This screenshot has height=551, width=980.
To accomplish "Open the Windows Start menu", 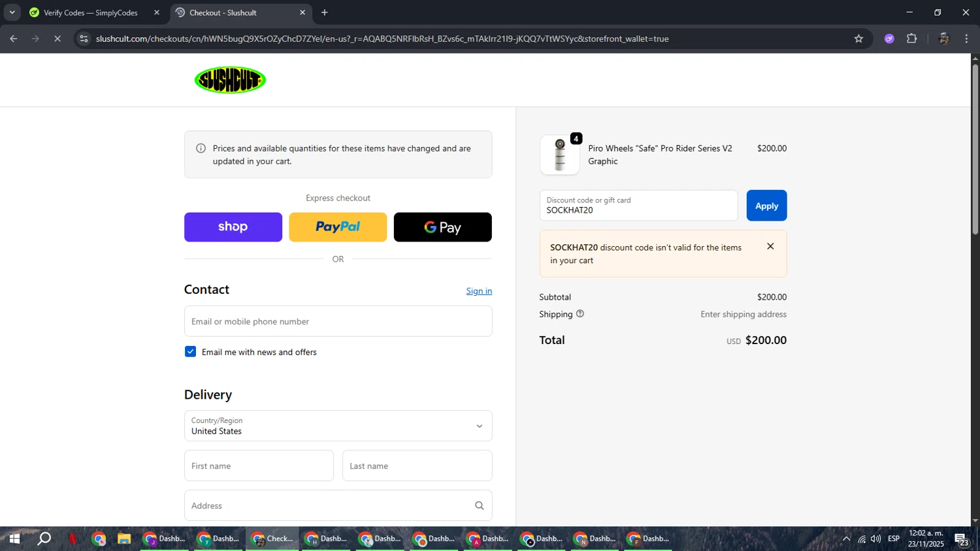I will pos(14,539).
